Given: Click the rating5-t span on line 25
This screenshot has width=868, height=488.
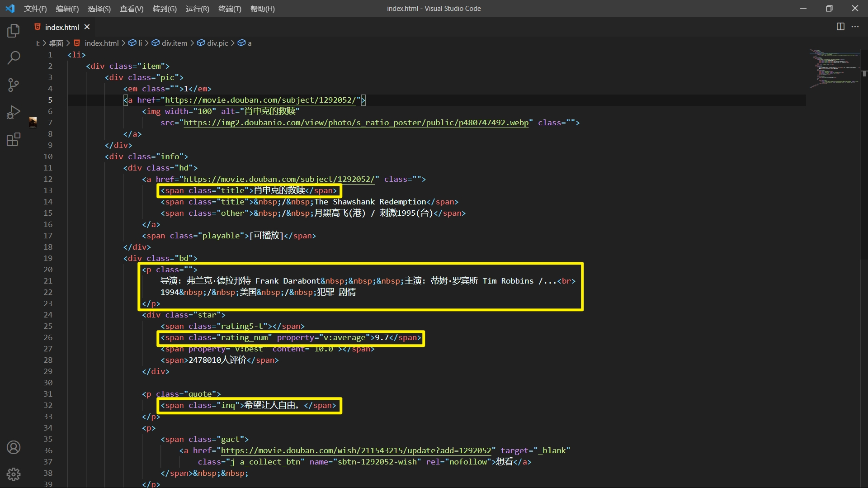Looking at the screenshot, I should pos(232,326).
